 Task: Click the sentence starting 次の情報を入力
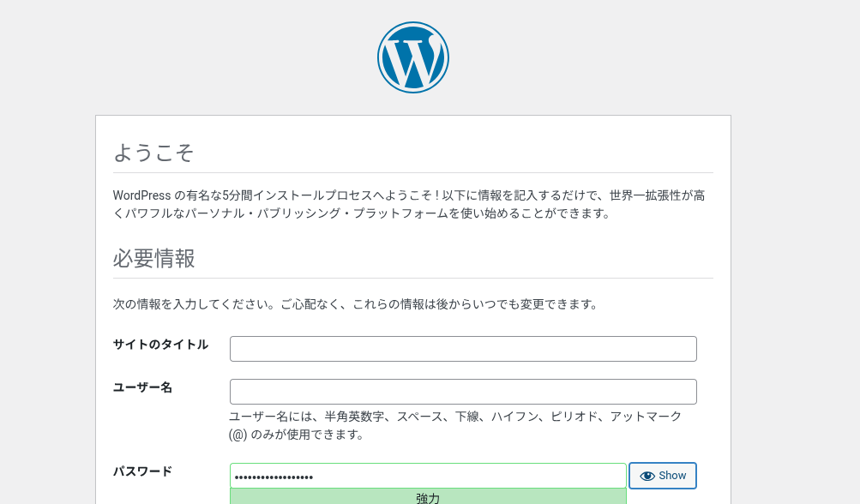(356, 303)
